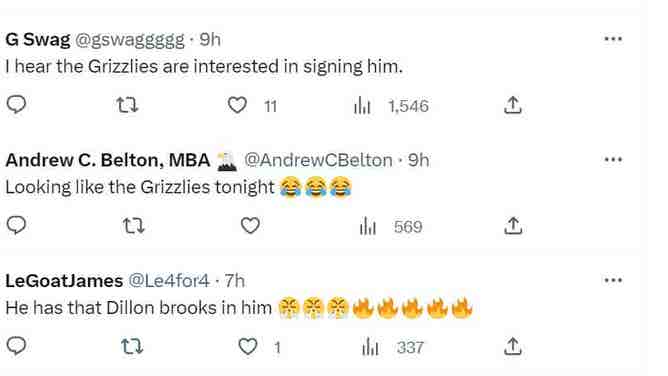The image size is (668, 376).
Task: View analytics showing 337 views
Action: click(392, 347)
